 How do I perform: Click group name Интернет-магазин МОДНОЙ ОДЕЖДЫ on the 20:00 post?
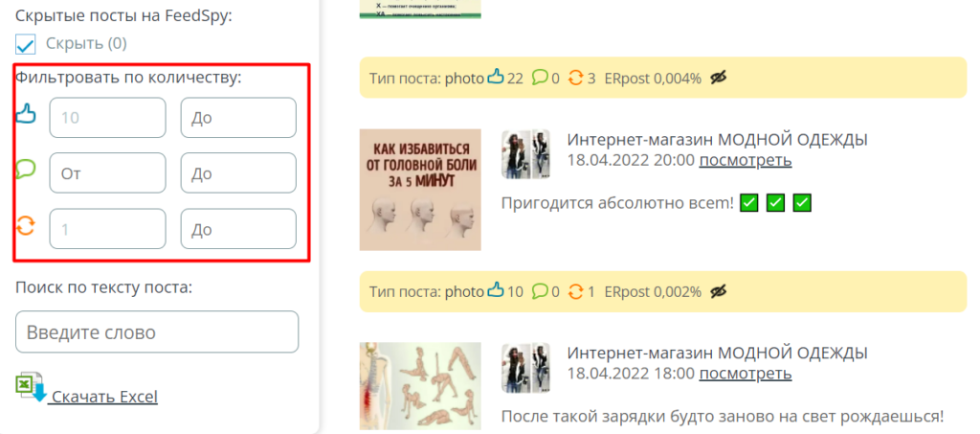pos(718,140)
